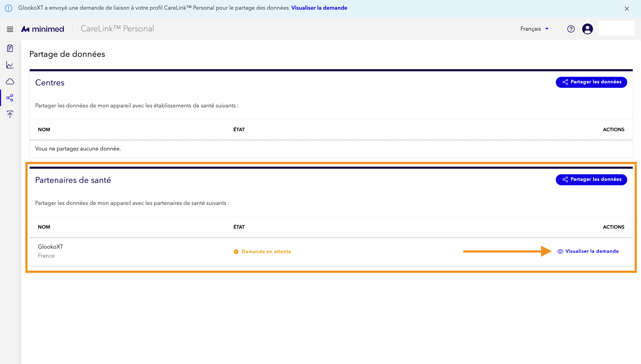Viewport: 641px width, 364px height.
Task: Expand the Français language dropdown
Action: coord(534,29)
